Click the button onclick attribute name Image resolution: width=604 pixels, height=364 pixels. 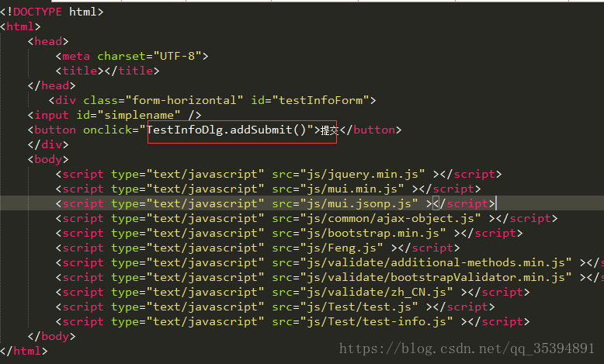[107, 130]
